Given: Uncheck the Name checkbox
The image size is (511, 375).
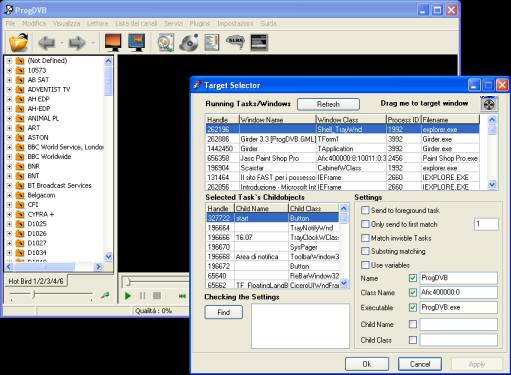Looking at the screenshot, I should [x=413, y=278].
